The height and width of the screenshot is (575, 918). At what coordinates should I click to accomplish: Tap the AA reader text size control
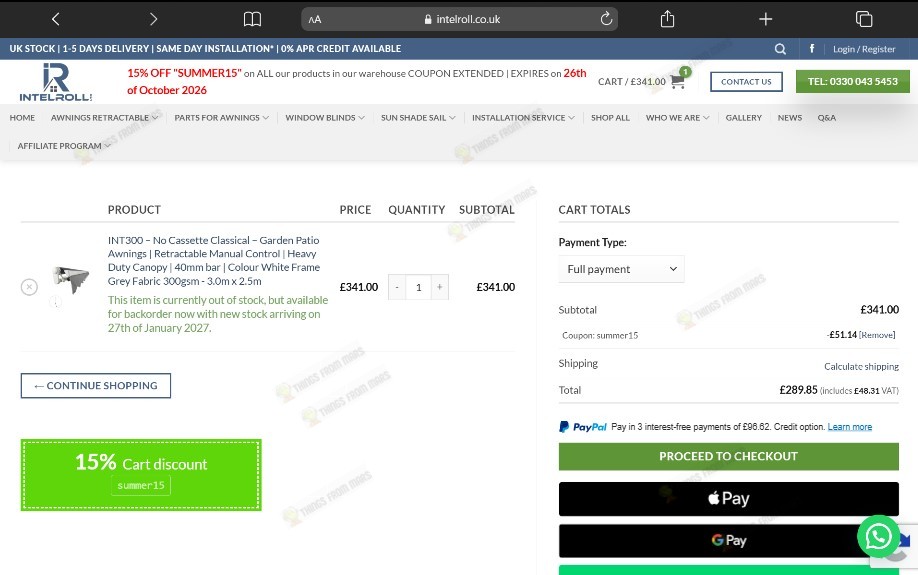click(315, 19)
